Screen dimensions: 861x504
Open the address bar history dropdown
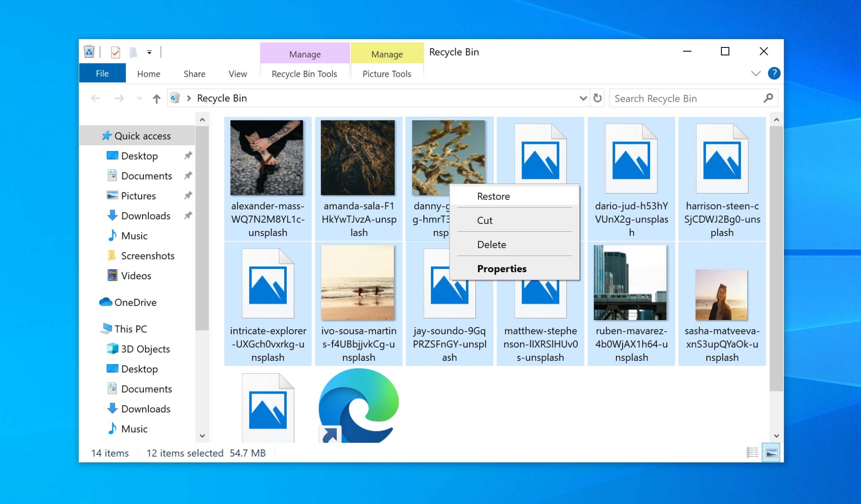coord(582,98)
